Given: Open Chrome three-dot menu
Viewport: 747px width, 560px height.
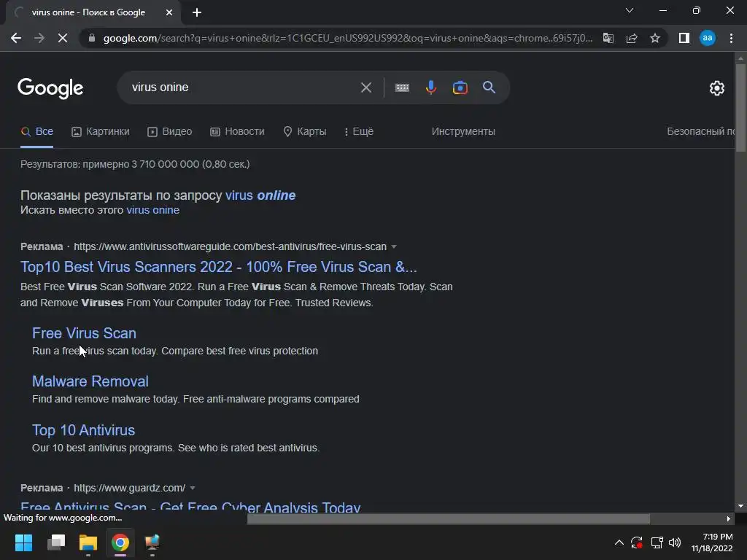Looking at the screenshot, I should [731, 38].
